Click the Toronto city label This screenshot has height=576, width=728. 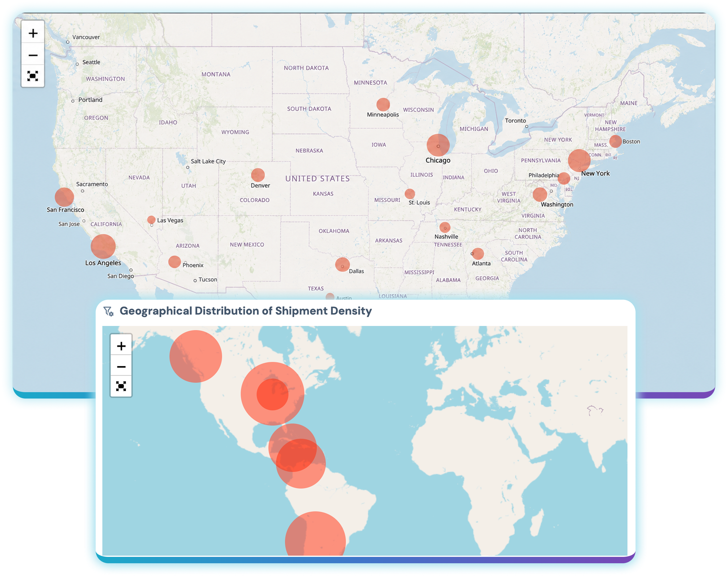click(x=515, y=120)
